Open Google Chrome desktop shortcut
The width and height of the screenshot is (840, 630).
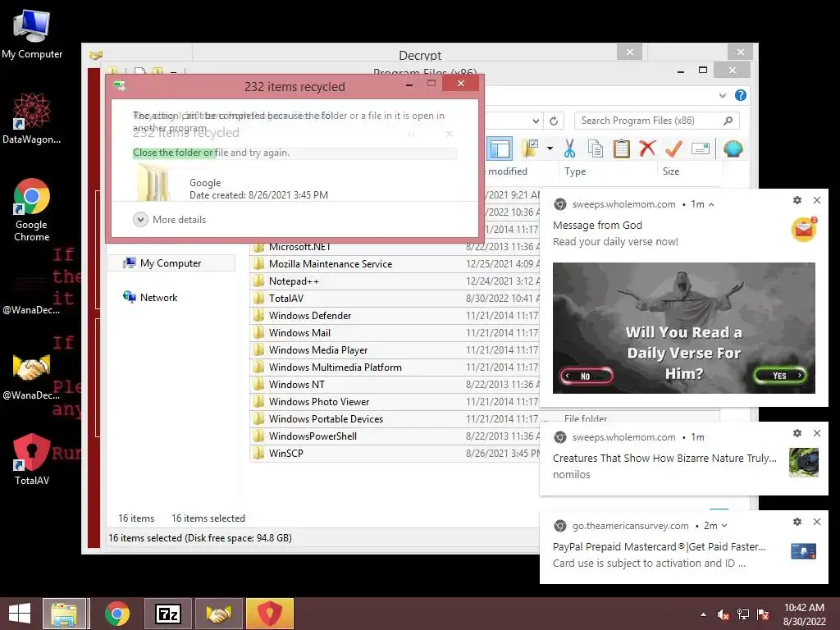click(x=32, y=209)
